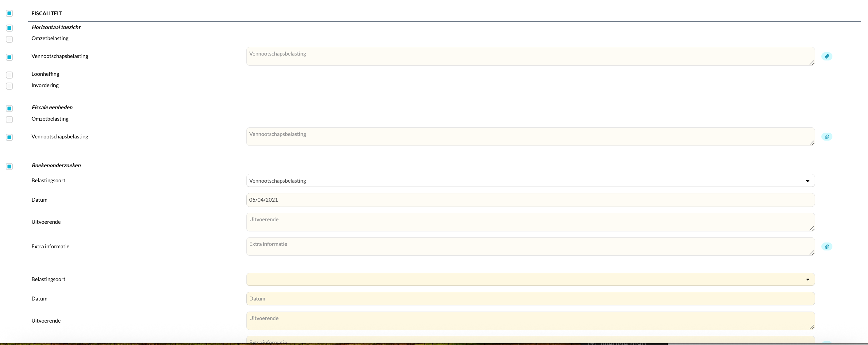
Task: Uncheck Vennootschapsbelasting under Fiscale eenheden
Action: [x=10, y=137]
